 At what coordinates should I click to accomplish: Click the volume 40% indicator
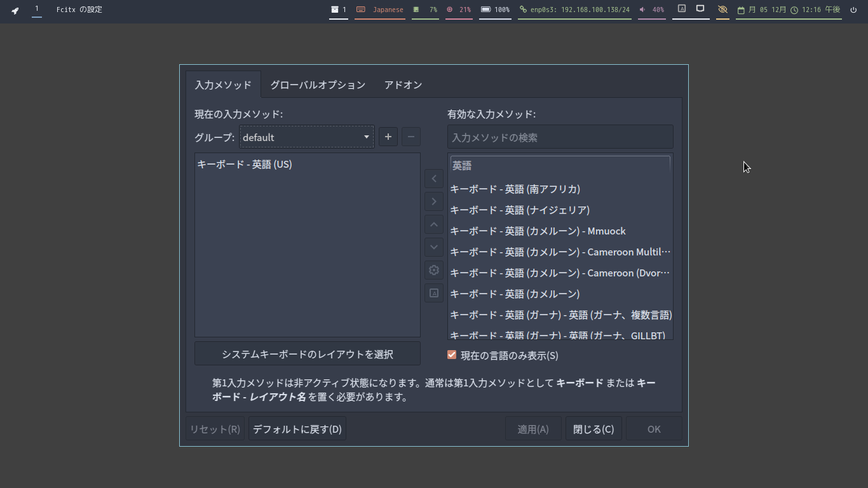click(x=652, y=10)
